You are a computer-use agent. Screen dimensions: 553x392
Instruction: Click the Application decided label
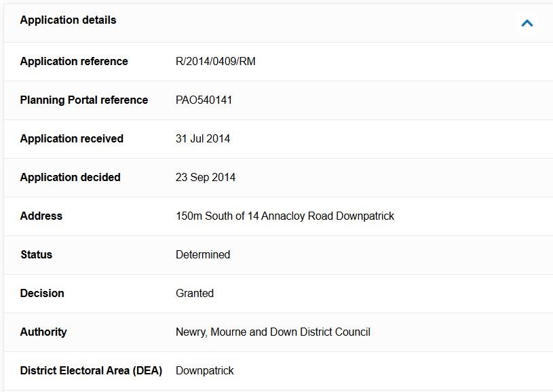coord(70,177)
